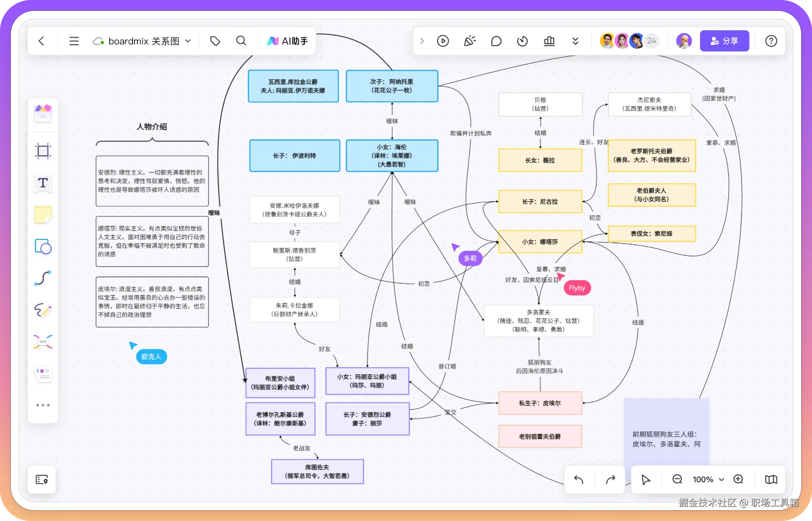Open the comments bubble icon
The height and width of the screenshot is (521, 812).
(x=496, y=41)
